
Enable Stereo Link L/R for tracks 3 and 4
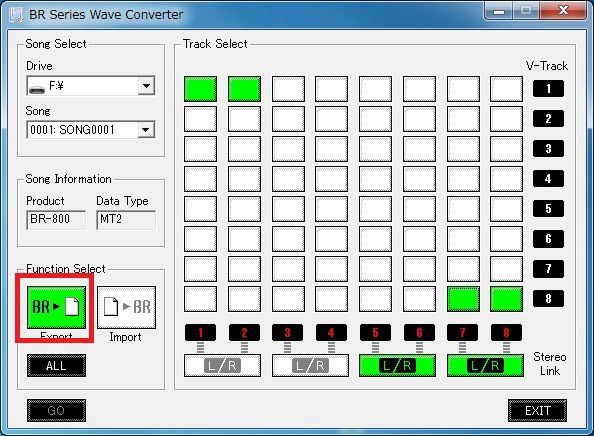(x=310, y=366)
